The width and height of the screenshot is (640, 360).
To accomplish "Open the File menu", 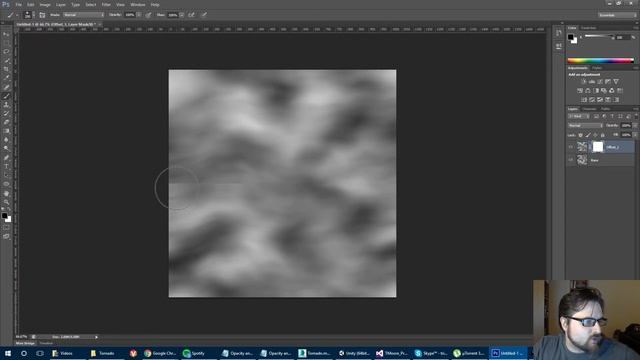I will (x=18, y=4).
